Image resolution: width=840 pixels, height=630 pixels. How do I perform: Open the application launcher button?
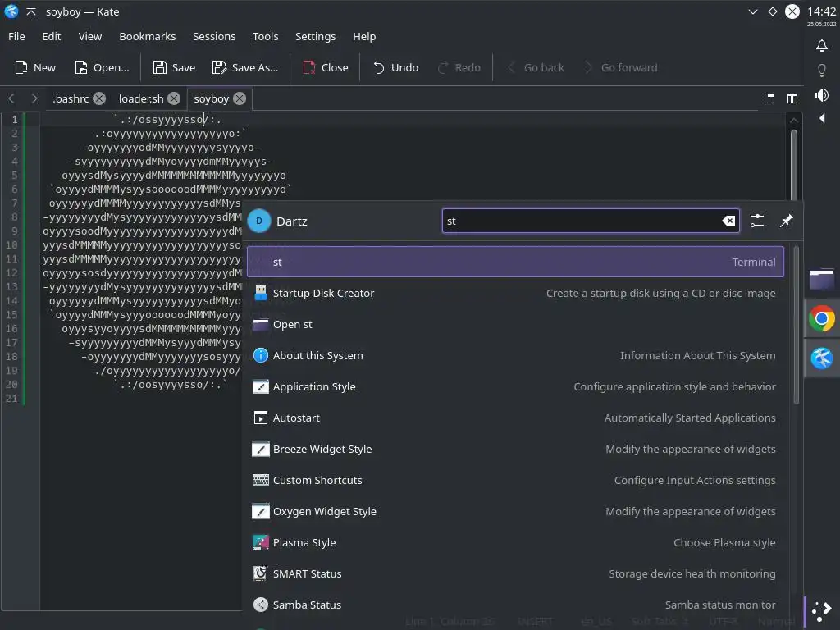click(821, 609)
